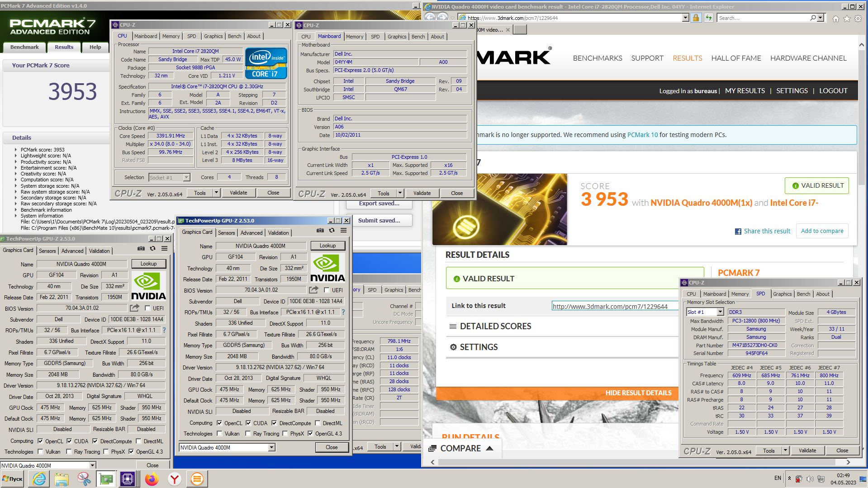The image size is (868, 488).
Task: Click the Facebook icon next to Share this result
Action: tap(738, 232)
